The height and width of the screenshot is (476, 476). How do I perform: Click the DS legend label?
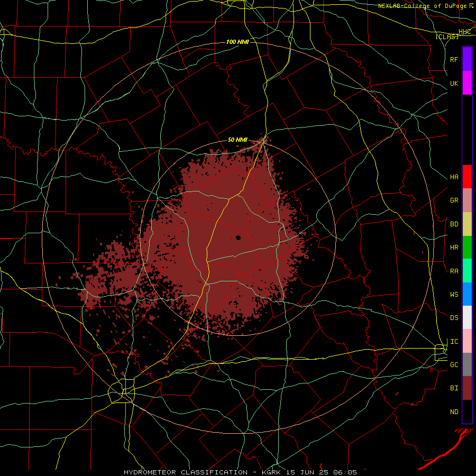(x=454, y=317)
